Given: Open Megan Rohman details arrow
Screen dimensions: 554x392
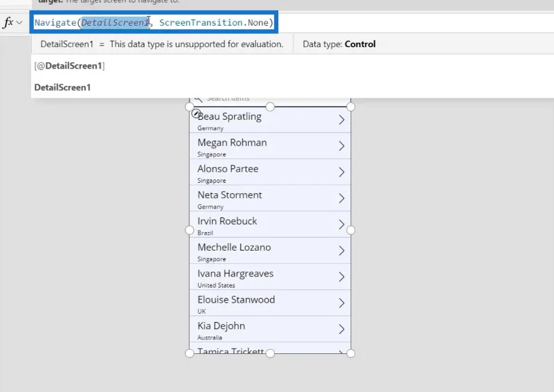Looking at the screenshot, I should click(341, 146).
